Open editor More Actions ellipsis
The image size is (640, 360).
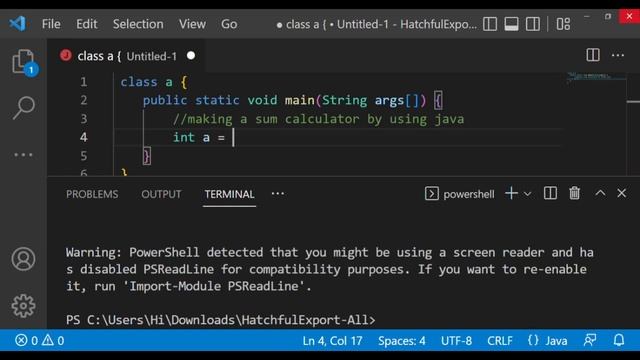(618, 55)
